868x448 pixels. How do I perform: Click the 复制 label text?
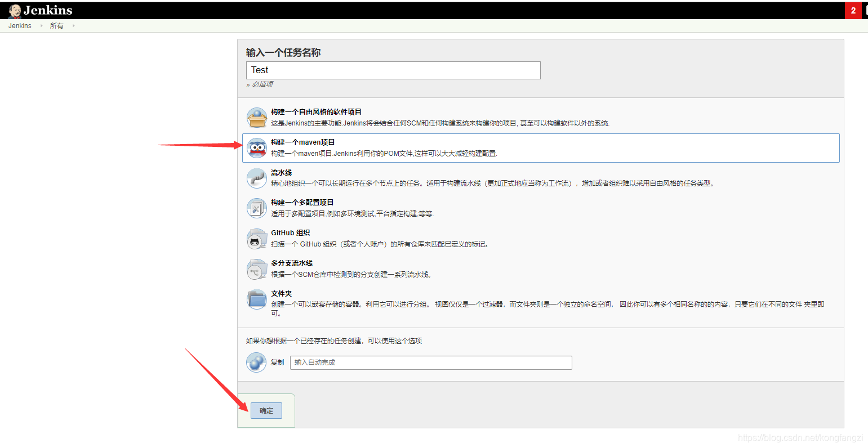tap(278, 362)
